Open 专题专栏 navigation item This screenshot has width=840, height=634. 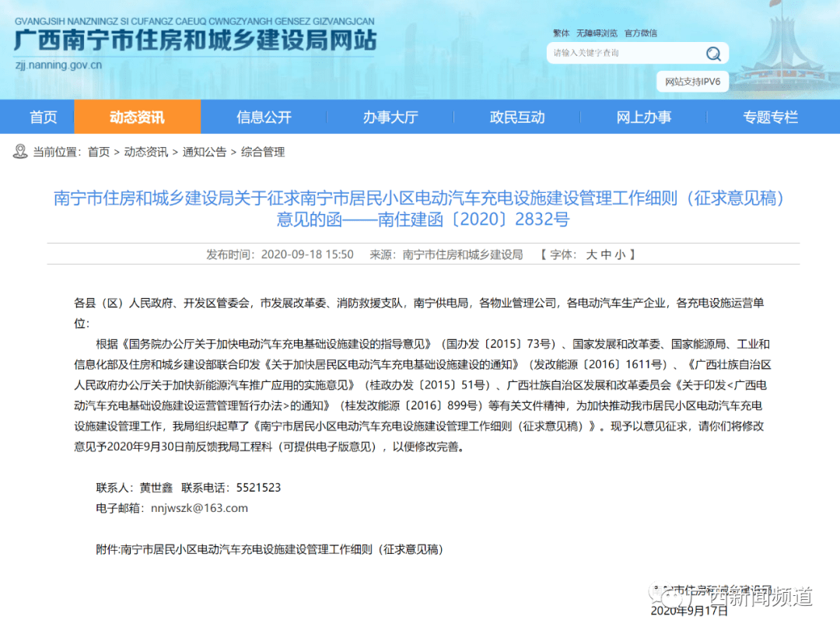770,117
